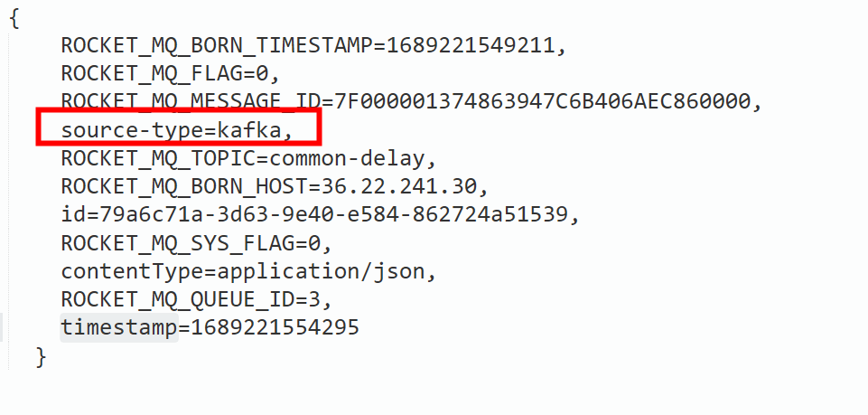Click the ROCKET_MQ_TOPIC=common-delay line

tap(249, 158)
